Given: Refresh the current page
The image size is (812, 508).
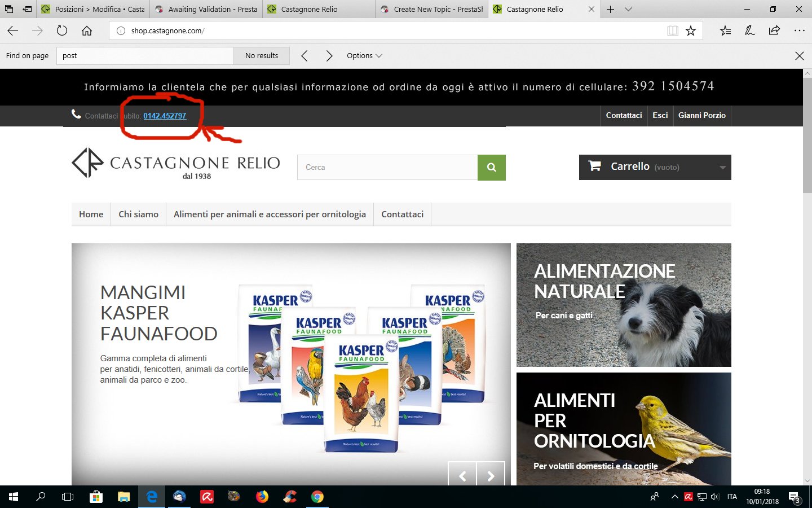Looking at the screenshot, I should pos(62,31).
